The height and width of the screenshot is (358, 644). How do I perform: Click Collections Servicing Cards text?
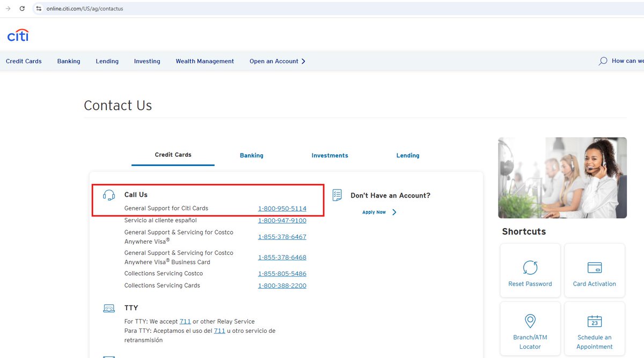point(162,286)
